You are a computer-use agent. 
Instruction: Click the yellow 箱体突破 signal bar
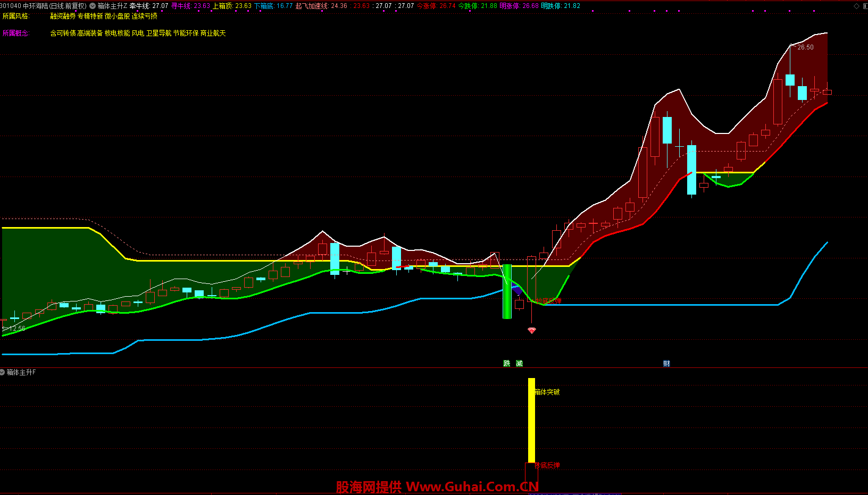(531, 421)
